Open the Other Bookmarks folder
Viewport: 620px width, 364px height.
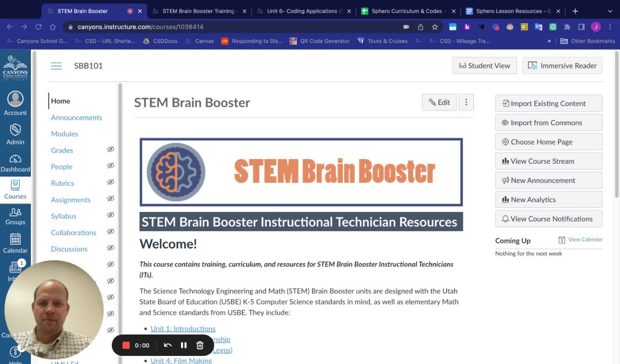[588, 41]
